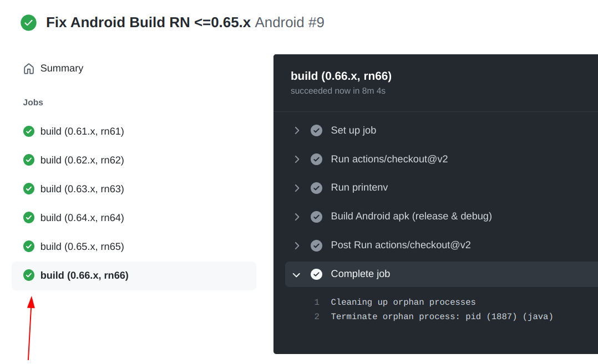Click the home icon next to Summary
This screenshot has height=364, width=598.
click(x=28, y=68)
